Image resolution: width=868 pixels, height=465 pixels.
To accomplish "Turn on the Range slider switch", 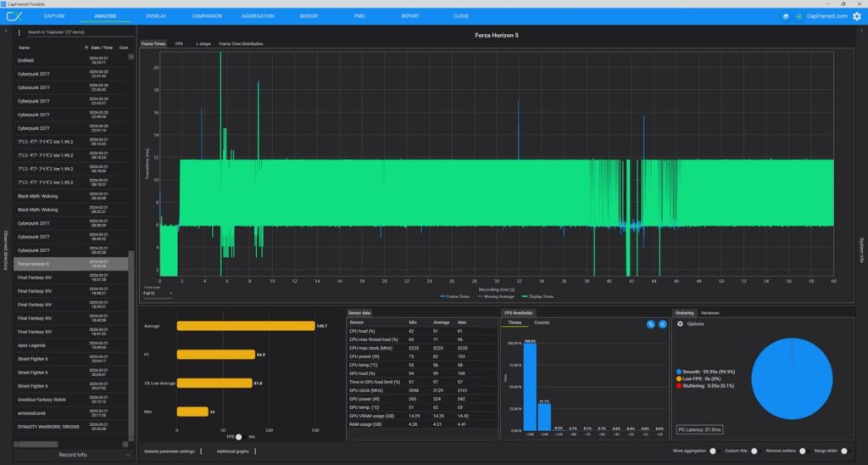I will tap(844, 451).
